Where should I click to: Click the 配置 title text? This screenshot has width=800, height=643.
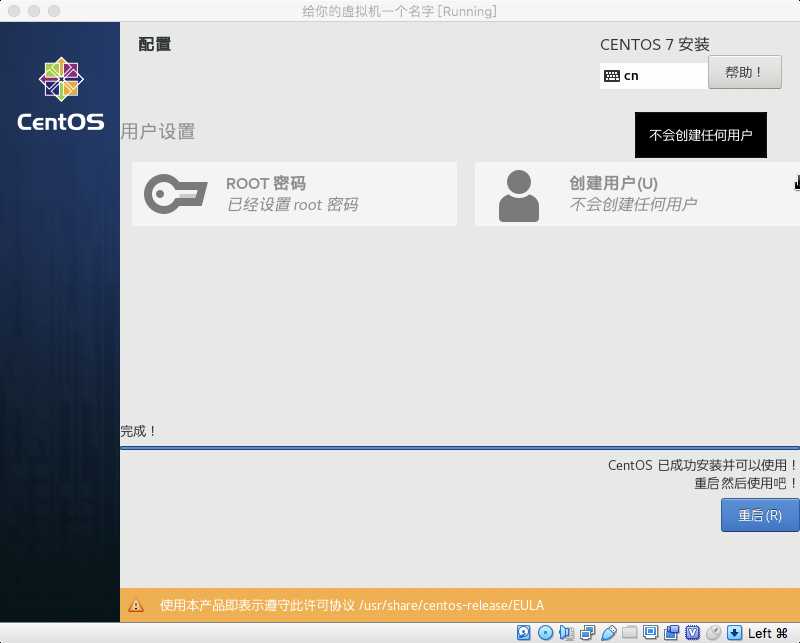tap(155, 44)
